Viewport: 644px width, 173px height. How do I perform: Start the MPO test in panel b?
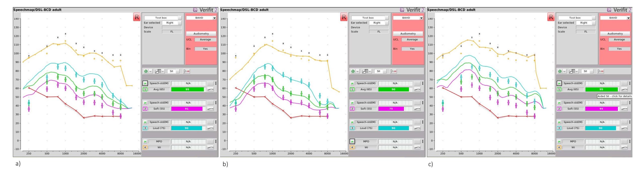tap(352, 141)
